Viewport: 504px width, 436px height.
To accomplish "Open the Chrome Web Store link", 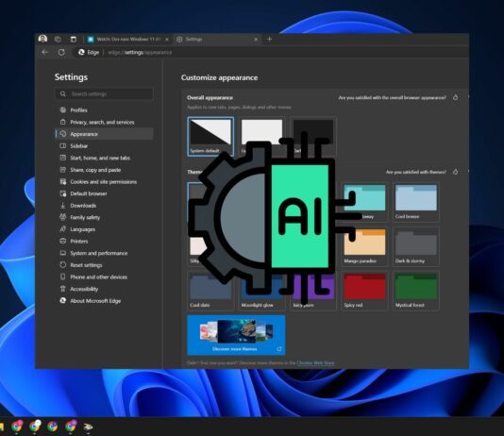I will click(315, 363).
